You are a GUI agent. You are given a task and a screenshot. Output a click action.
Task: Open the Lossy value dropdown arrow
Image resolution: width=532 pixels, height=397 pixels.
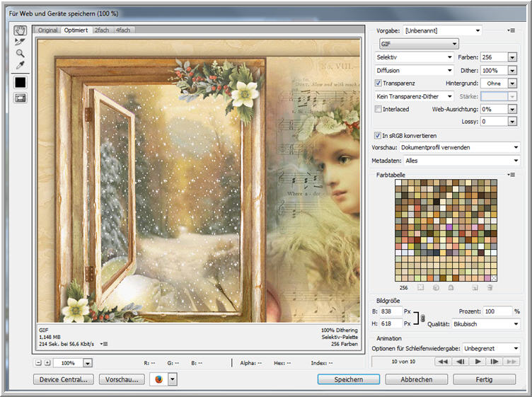click(x=512, y=122)
